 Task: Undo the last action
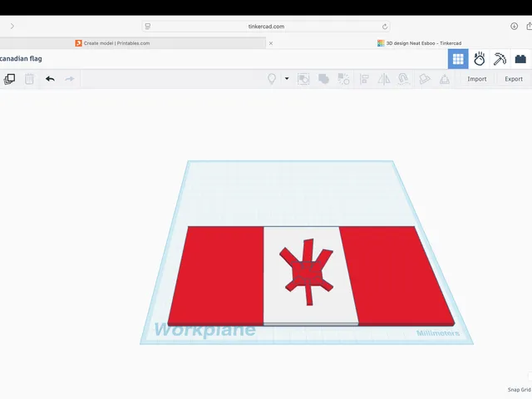50,79
